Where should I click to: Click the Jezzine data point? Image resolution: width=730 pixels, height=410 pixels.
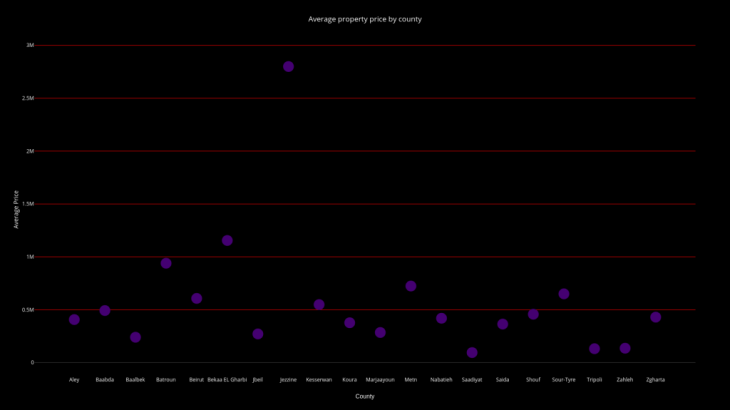click(288, 66)
